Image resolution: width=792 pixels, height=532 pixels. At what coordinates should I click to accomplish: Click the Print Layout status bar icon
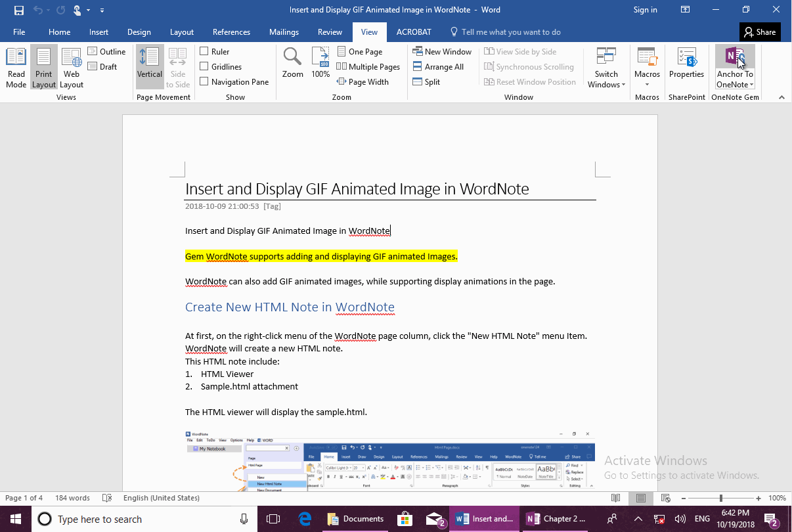(x=641, y=499)
